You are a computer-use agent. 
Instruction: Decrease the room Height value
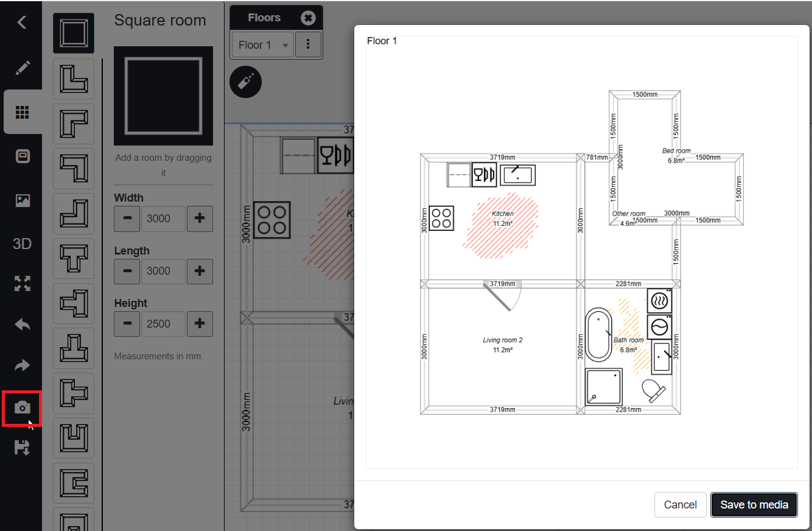pos(127,324)
